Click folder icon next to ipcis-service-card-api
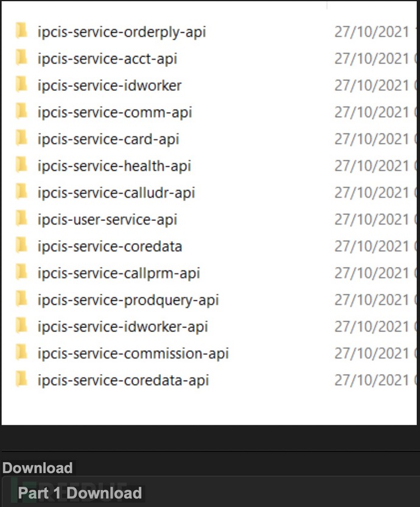420x507 pixels. 22,138
